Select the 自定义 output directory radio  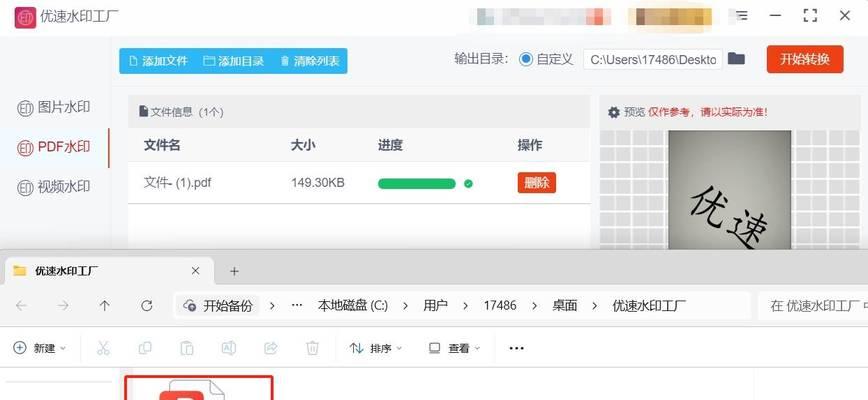coord(526,59)
